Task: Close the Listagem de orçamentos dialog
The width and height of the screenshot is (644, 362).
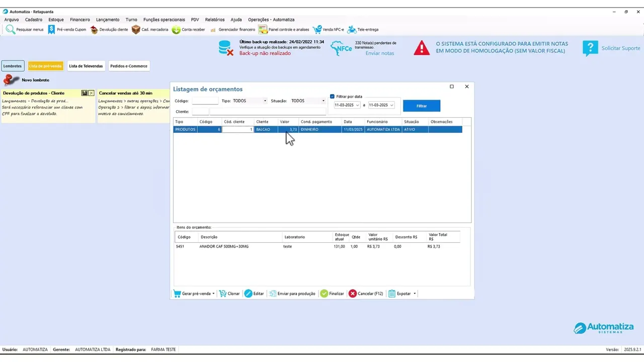Action: [467, 86]
